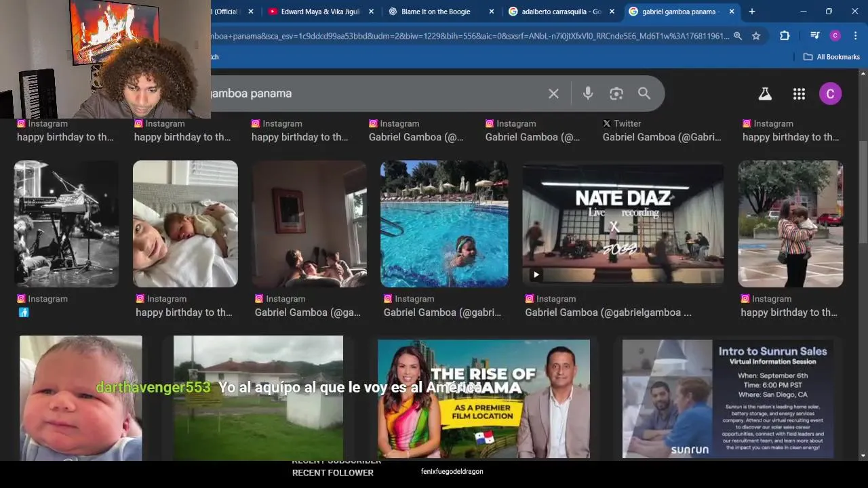Open photo of woman holding child outdoors
868x488 pixels.
coord(791,224)
